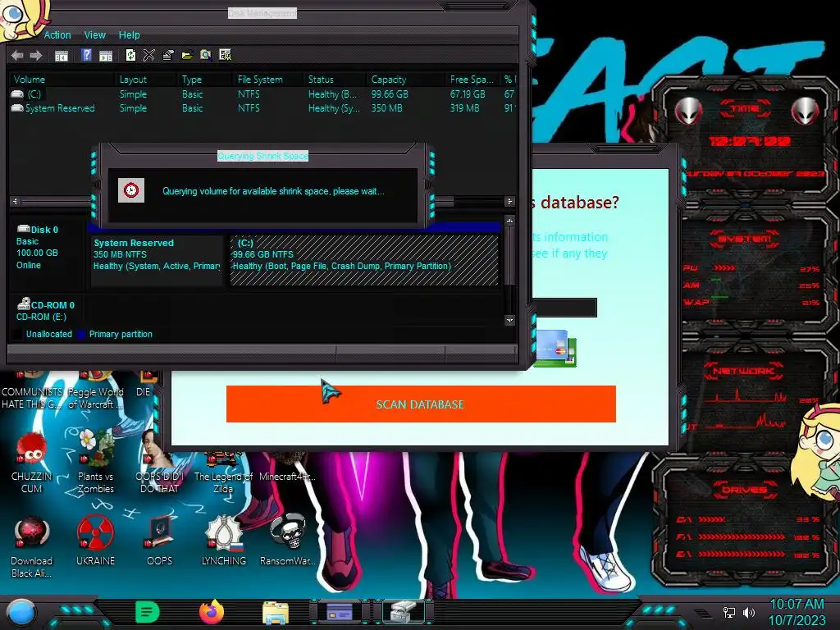Click the 350 MB capacity cell
Screen dimensions: 840x630
tap(386, 107)
